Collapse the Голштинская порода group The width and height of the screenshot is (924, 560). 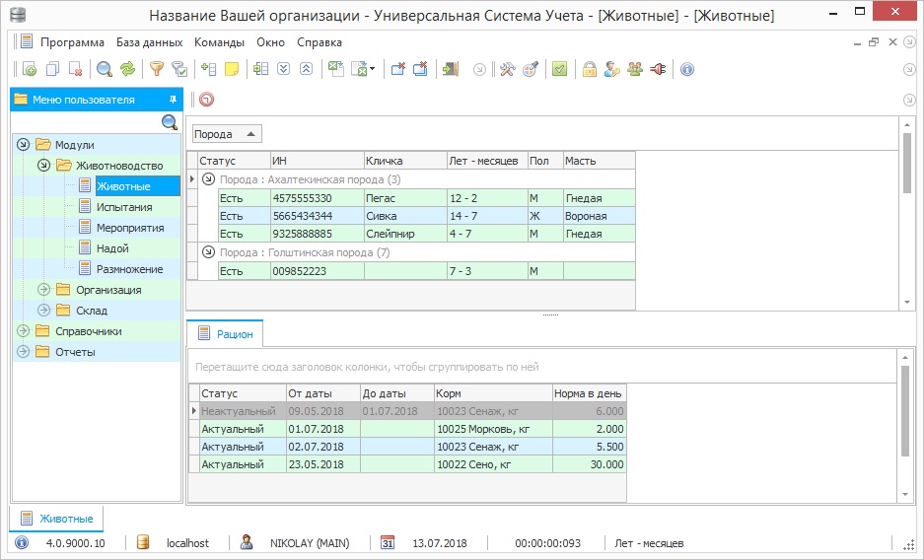(208, 252)
